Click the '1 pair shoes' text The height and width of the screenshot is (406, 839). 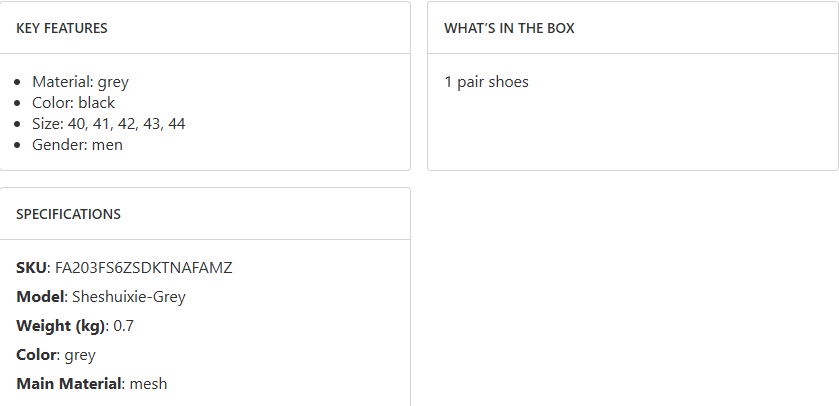coord(486,82)
